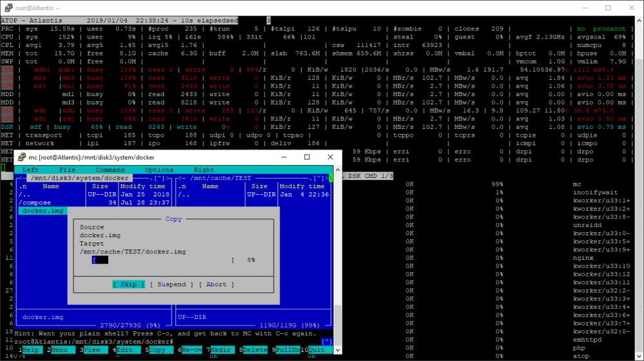644x361 pixels.
Task: Click the mc hint line about Press C-o
Action: click(166, 333)
